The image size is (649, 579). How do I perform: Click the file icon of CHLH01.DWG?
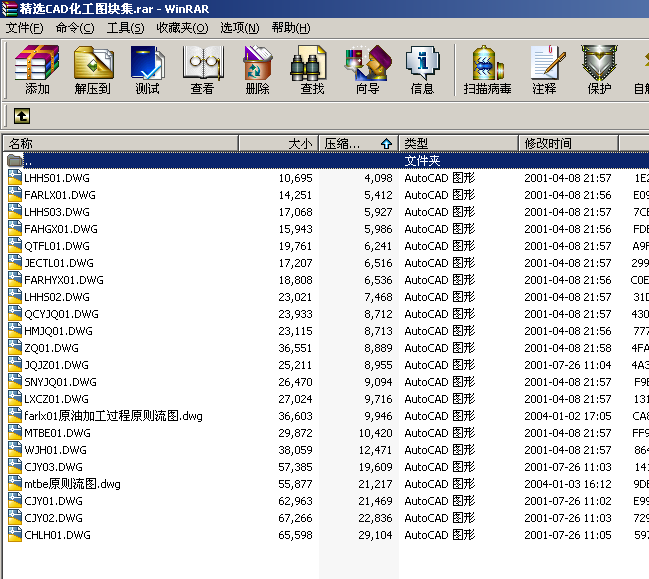point(15,534)
